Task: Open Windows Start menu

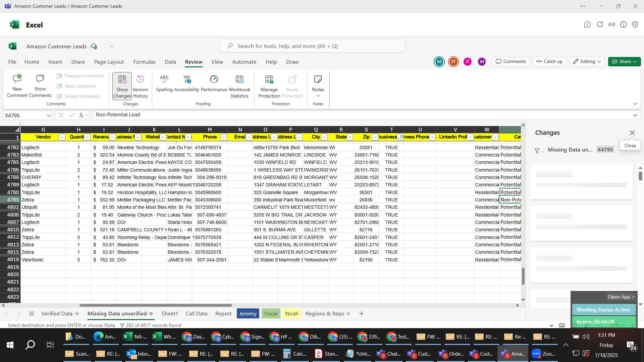Action: click(x=10, y=345)
